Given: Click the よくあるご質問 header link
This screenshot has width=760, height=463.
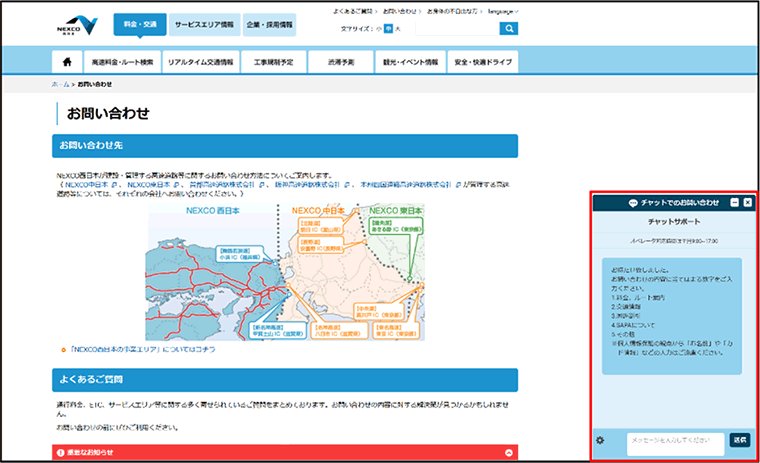Looking at the screenshot, I should (x=355, y=11).
